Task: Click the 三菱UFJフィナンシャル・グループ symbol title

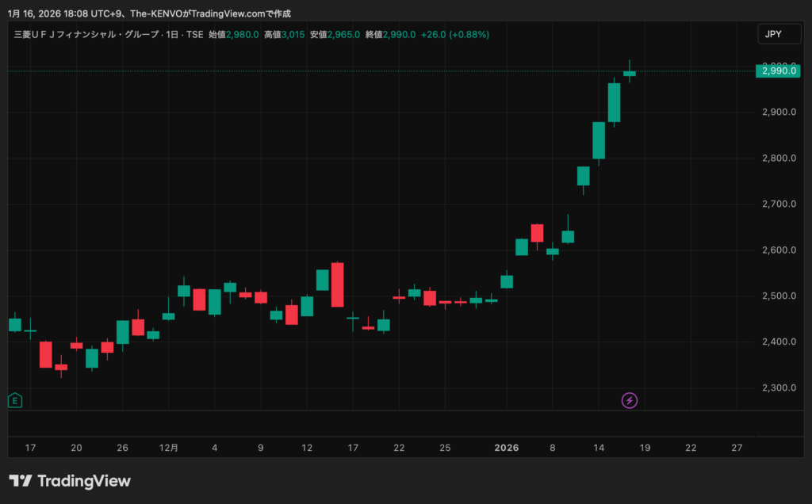Action: coord(85,35)
